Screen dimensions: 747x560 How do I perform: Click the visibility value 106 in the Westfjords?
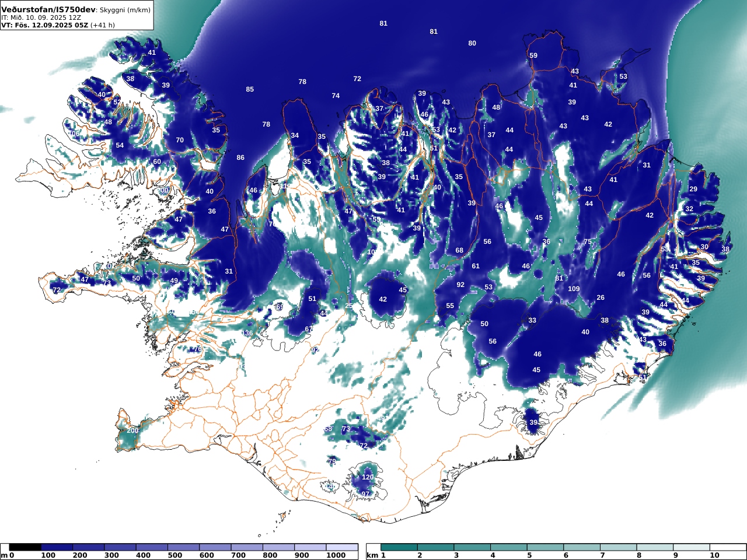point(74,134)
